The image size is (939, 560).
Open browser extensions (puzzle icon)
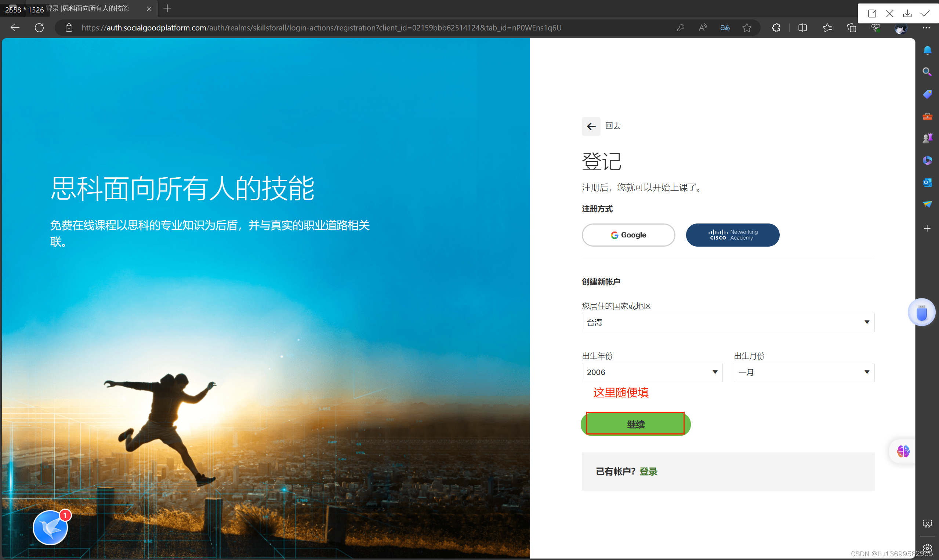(x=776, y=28)
